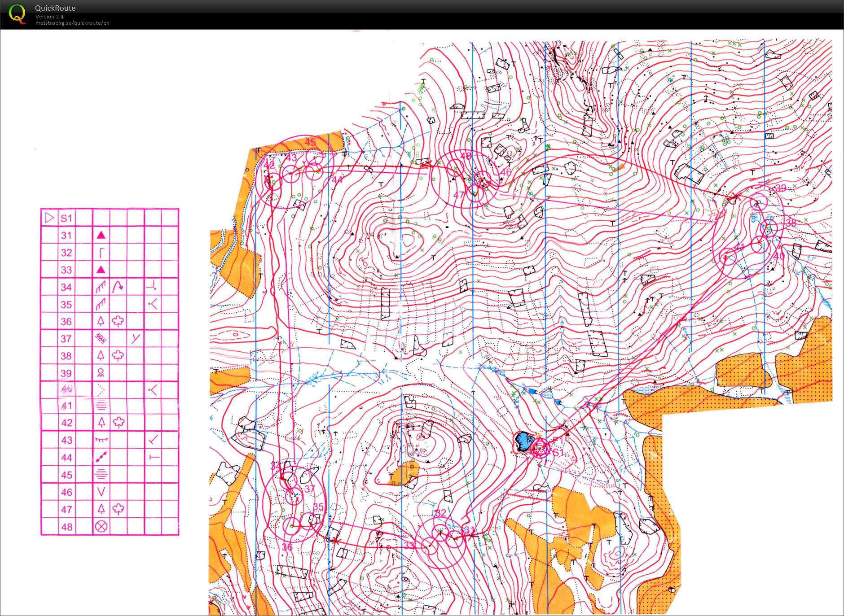844x616 pixels.
Task: Click the boulder triangle symbol in row 31
Action: coord(101,235)
